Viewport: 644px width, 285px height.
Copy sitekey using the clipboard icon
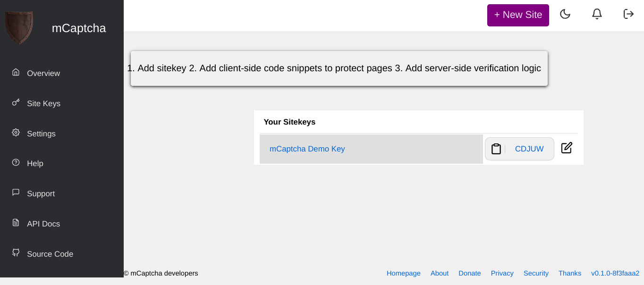click(496, 149)
